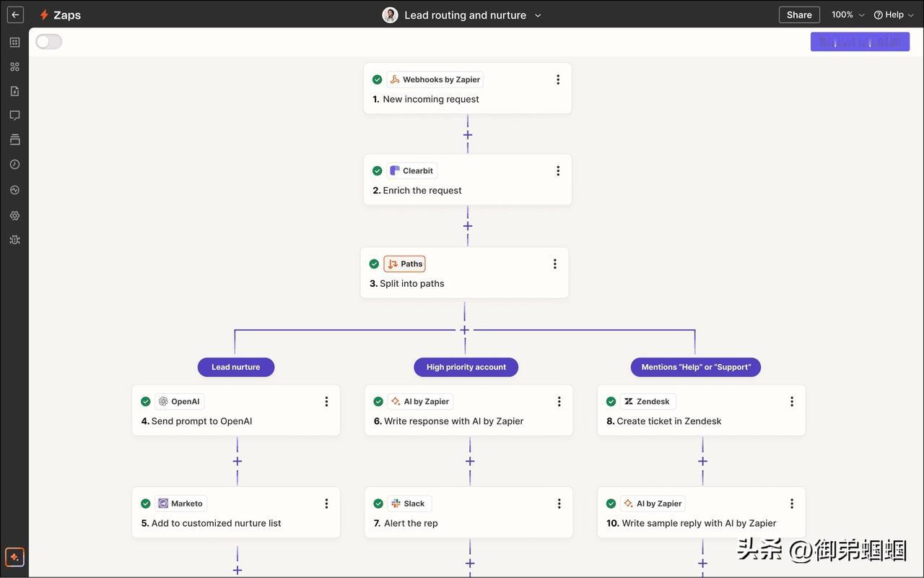The height and width of the screenshot is (578, 924).
Task: Expand the Zap title dropdown chevron
Action: click(x=538, y=15)
